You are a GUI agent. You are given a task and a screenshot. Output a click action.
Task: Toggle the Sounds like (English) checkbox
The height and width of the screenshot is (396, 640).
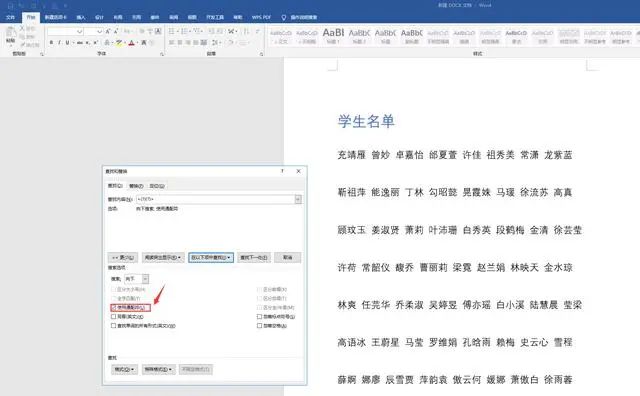click(x=113, y=316)
